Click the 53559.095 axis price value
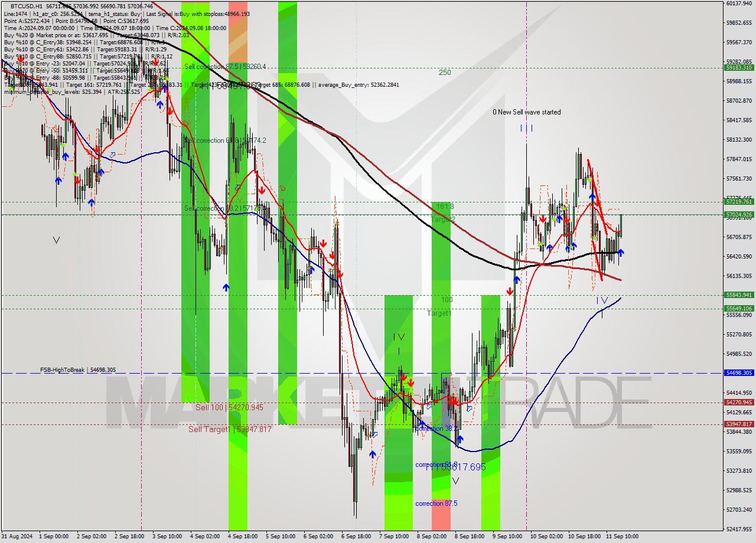756x543 pixels. (738, 451)
